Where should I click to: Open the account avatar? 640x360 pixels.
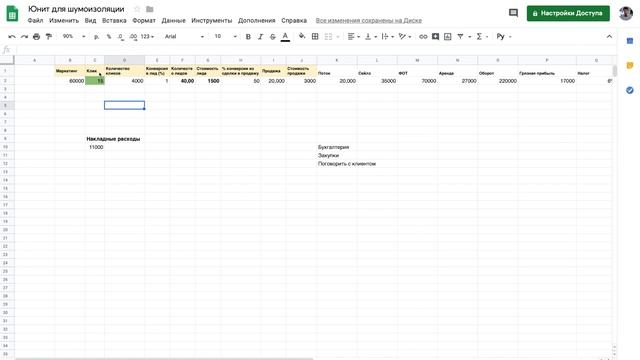[626, 13]
